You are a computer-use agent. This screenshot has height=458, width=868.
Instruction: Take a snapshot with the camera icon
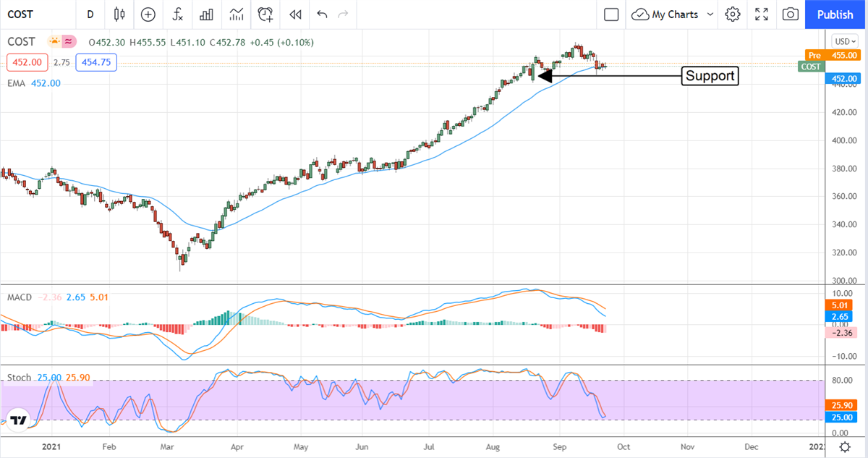791,14
